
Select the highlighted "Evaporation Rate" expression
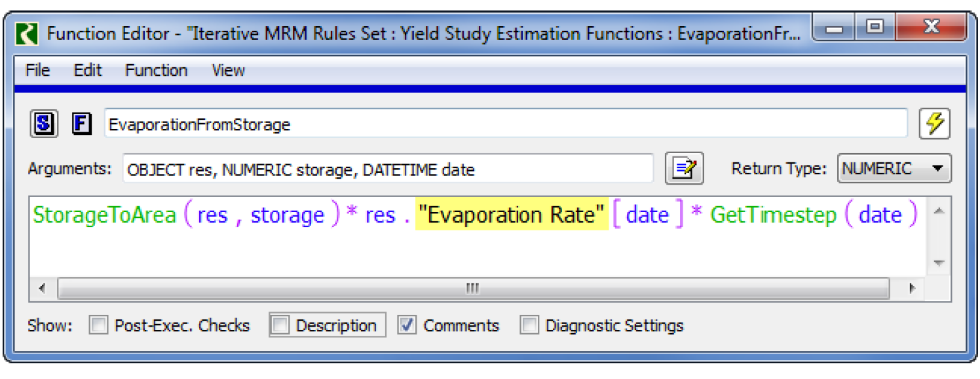point(512,215)
